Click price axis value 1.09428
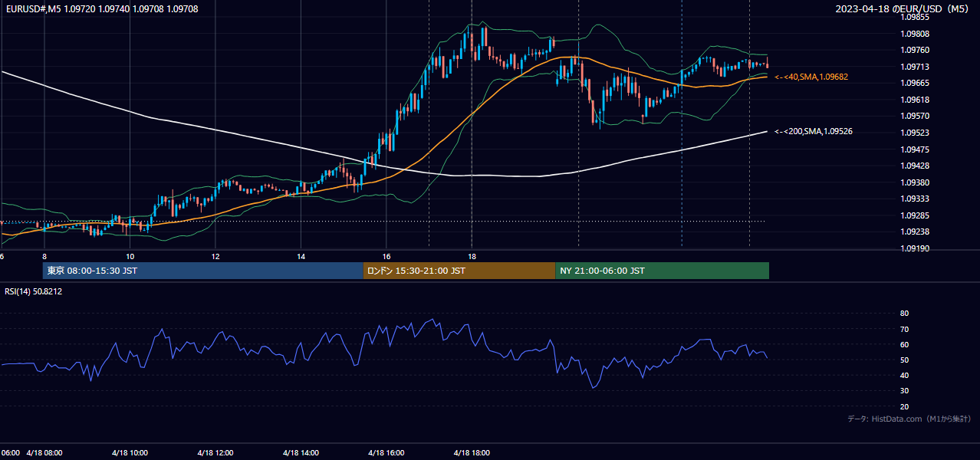The height and width of the screenshot is (460, 980). pos(914,166)
